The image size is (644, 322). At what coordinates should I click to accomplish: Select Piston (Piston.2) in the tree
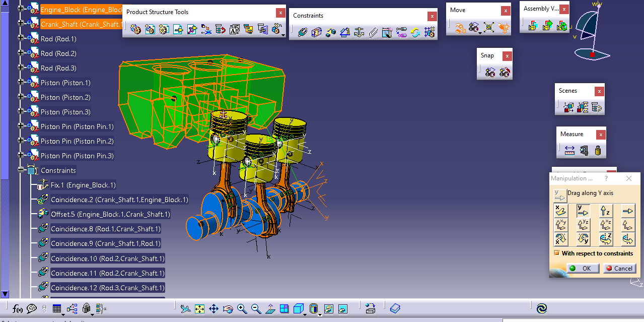[x=65, y=97]
